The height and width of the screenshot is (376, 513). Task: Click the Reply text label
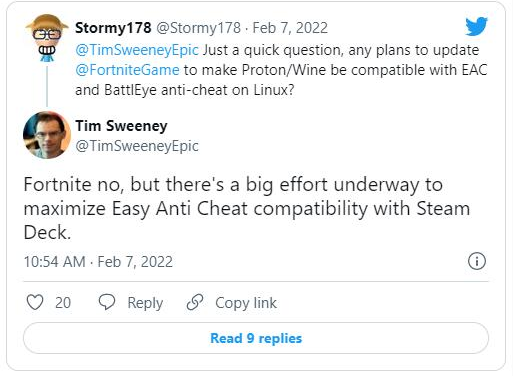(x=145, y=303)
